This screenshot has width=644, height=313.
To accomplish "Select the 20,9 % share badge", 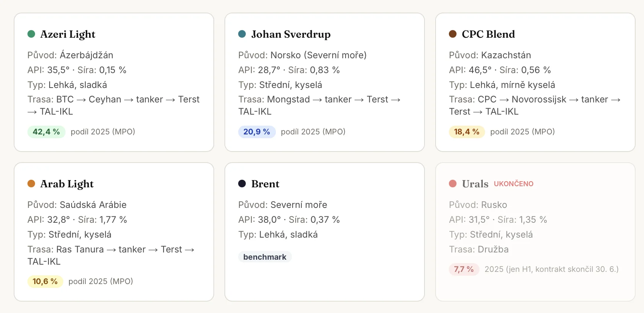I will 256,132.
